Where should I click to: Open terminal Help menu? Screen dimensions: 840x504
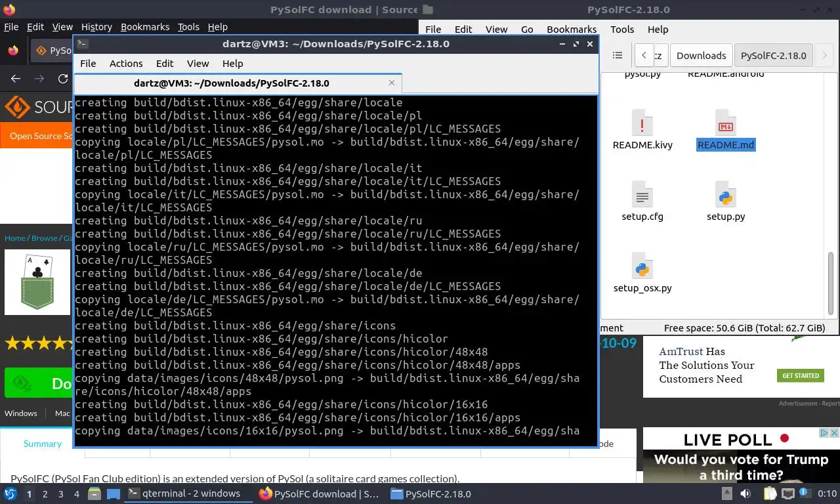(232, 64)
